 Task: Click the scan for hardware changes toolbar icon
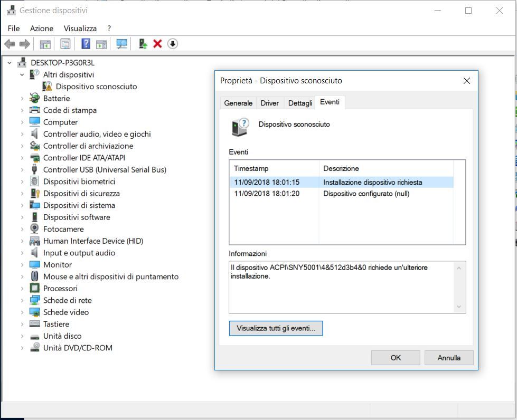coord(122,44)
